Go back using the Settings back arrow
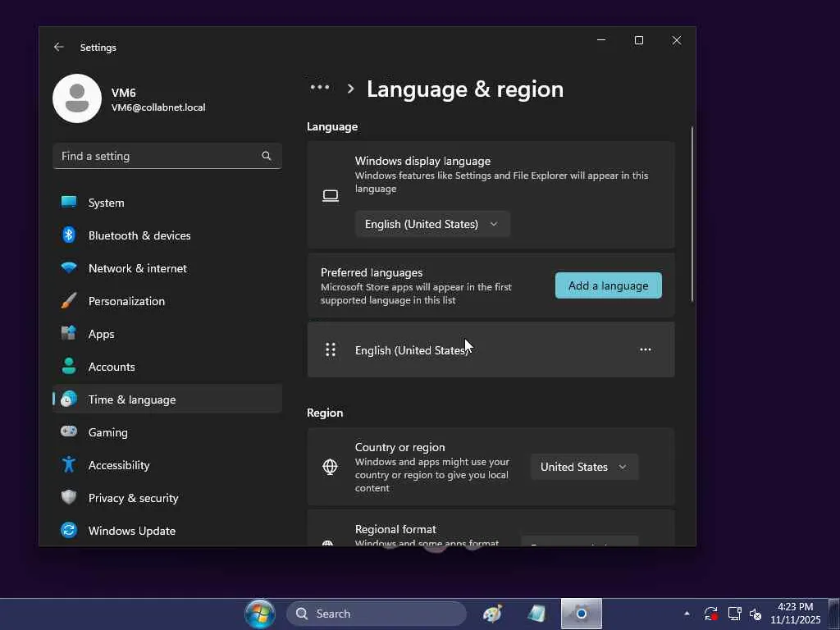Image resolution: width=840 pixels, height=630 pixels. [x=58, y=47]
